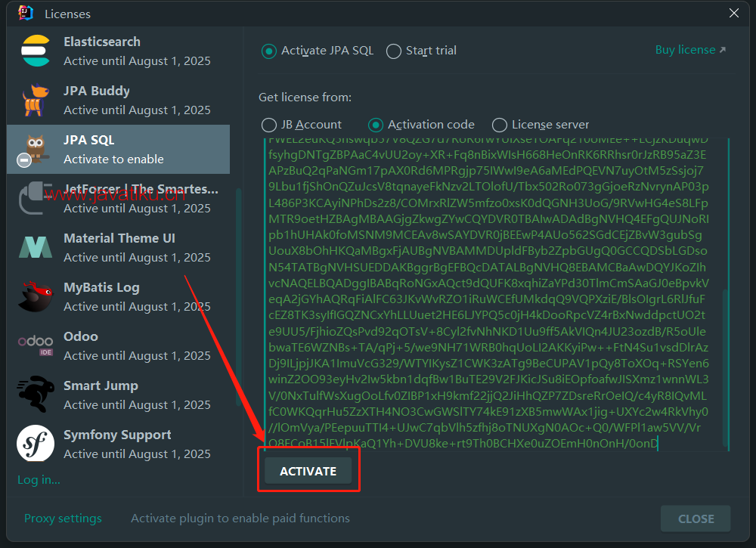Click the Log in... link
This screenshot has height=548, width=756.
pos(39,480)
